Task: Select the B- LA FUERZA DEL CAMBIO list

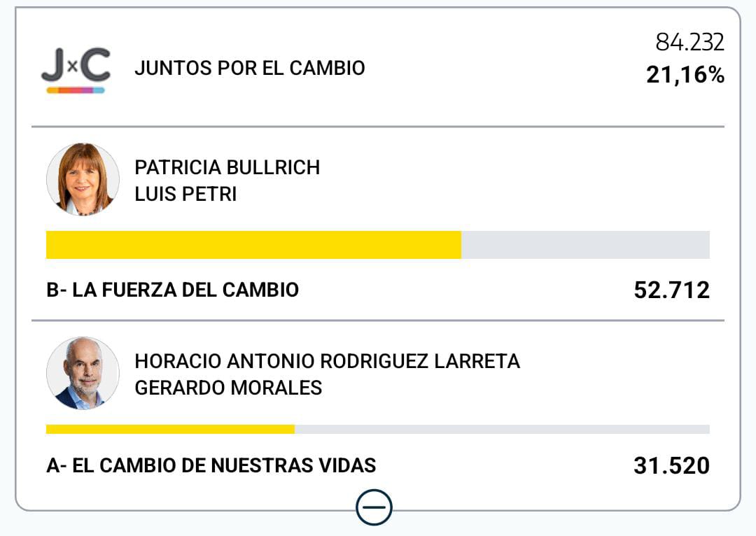Action: pyautogui.click(x=172, y=290)
